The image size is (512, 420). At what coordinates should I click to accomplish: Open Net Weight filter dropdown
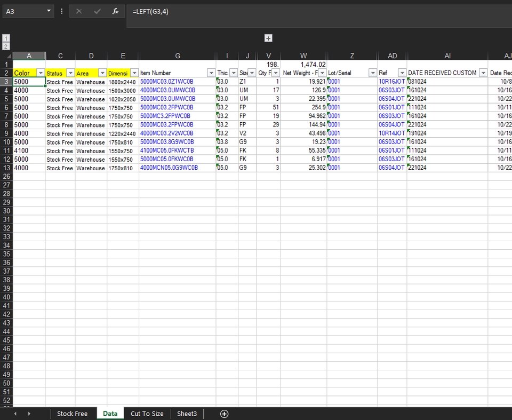point(322,73)
